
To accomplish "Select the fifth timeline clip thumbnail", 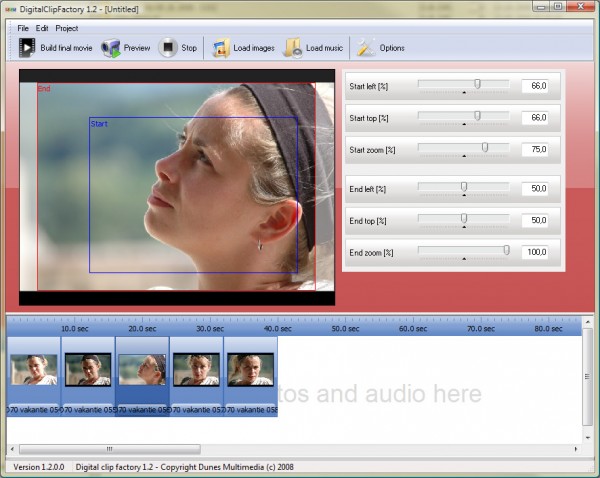I will coord(250,370).
